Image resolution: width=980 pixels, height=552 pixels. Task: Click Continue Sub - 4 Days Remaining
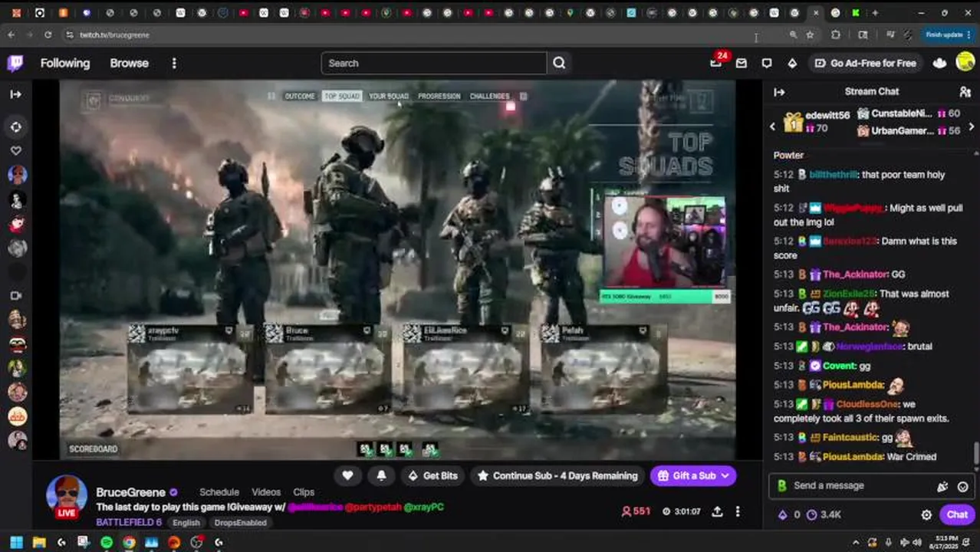point(557,475)
